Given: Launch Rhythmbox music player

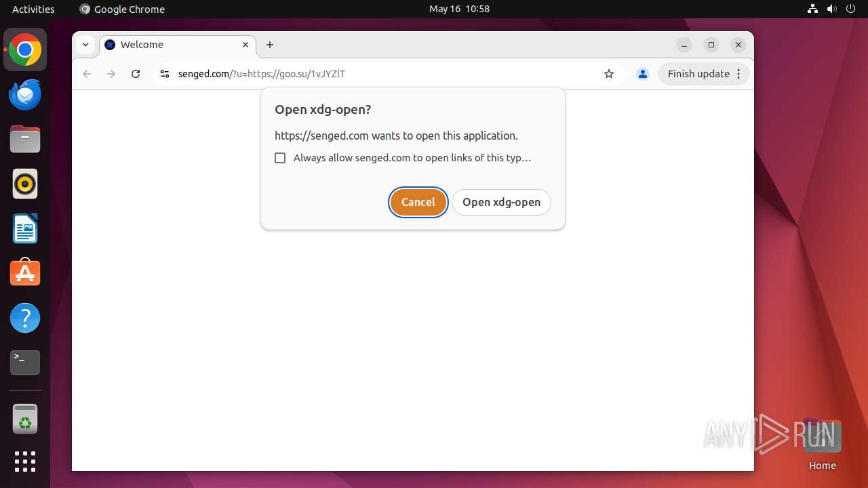Looking at the screenshot, I should click(25, 184).
